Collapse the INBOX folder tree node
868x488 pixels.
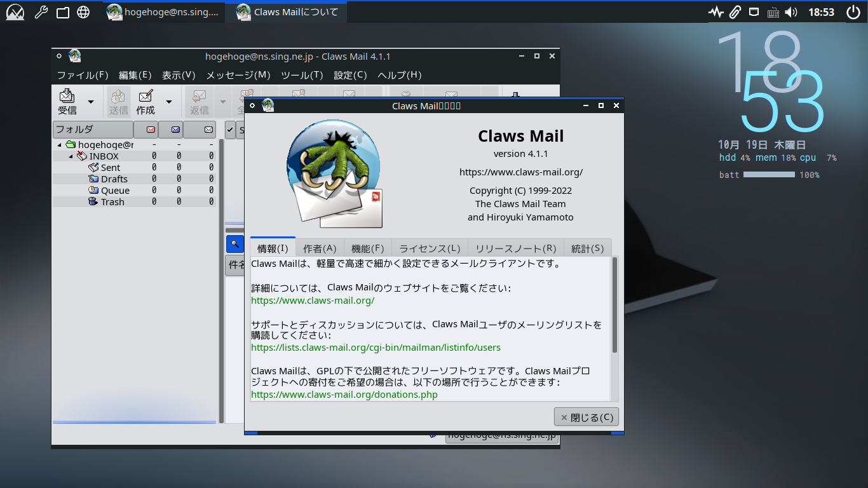click(x=71, y=156)
